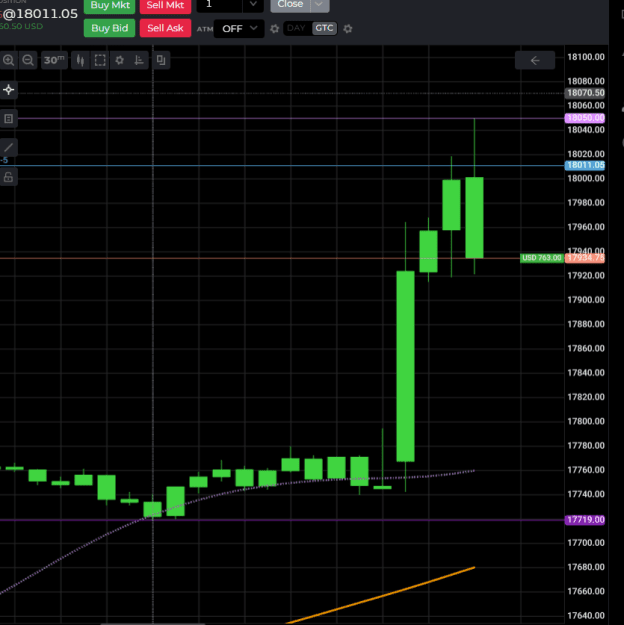Click the 18011.05 blue position price label

click(585, 165)
